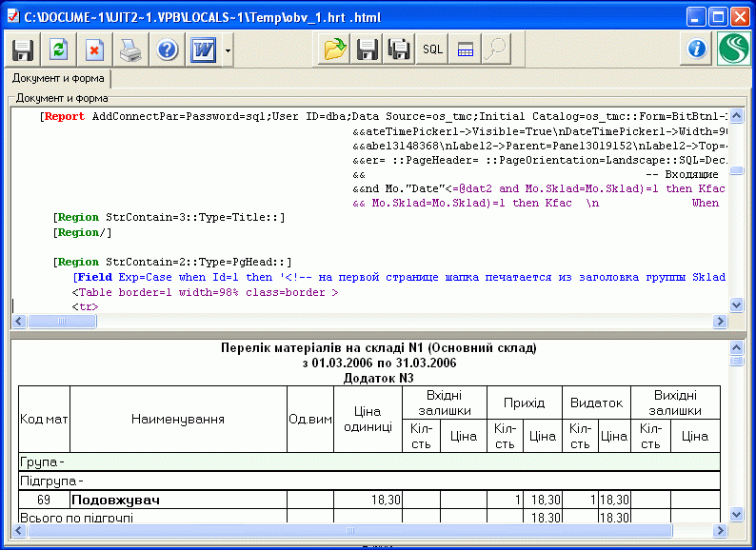Viewport: 756px width, 550px height.
Task: Click the single floppy Save icon beside folder
Action: (x=367, y=49)
